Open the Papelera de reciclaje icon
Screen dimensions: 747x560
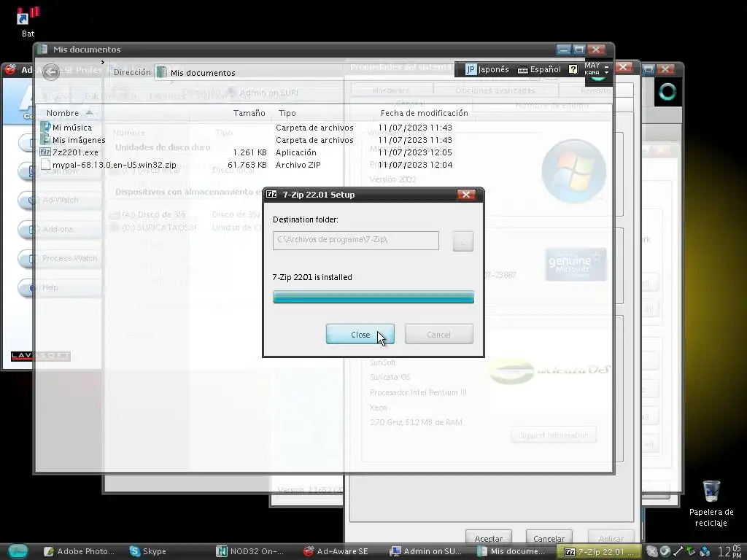711,504
